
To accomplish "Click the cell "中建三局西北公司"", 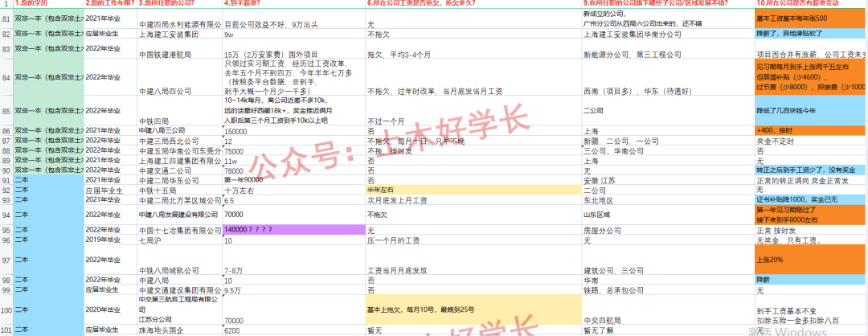I will (180, 141).
